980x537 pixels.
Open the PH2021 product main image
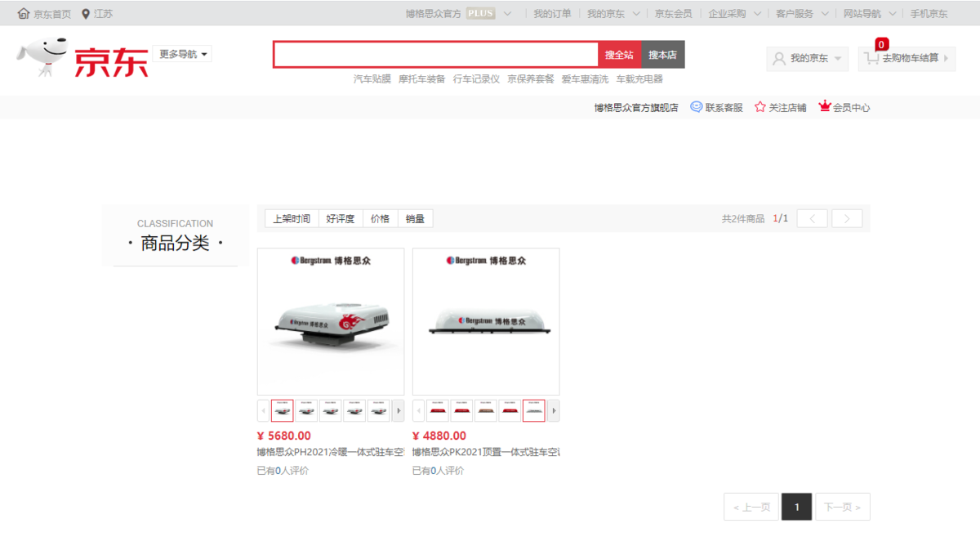[x=331, y=322]
